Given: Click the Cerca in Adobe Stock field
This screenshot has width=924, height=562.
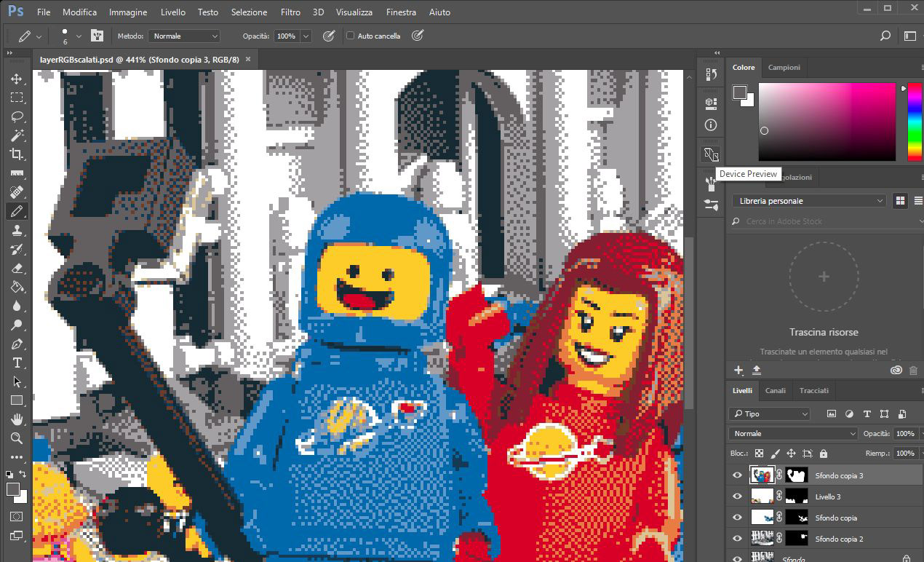Looking at the screenshot, I should point(824,221).
